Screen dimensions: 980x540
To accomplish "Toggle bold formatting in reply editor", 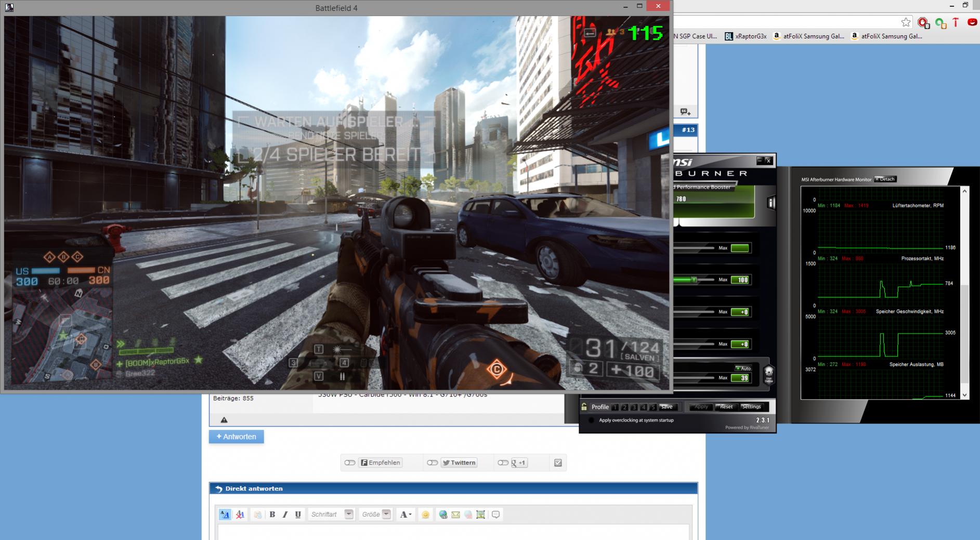I will click(272, 515).
